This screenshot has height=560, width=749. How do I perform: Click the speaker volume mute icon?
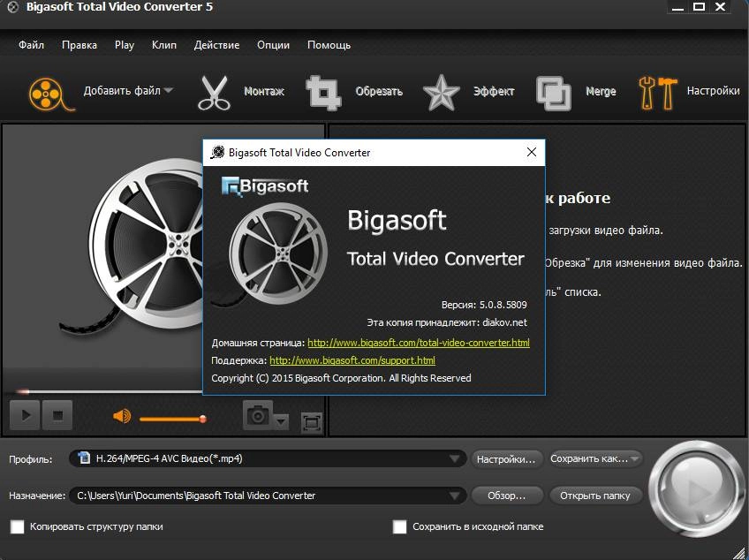pos(122,416)
